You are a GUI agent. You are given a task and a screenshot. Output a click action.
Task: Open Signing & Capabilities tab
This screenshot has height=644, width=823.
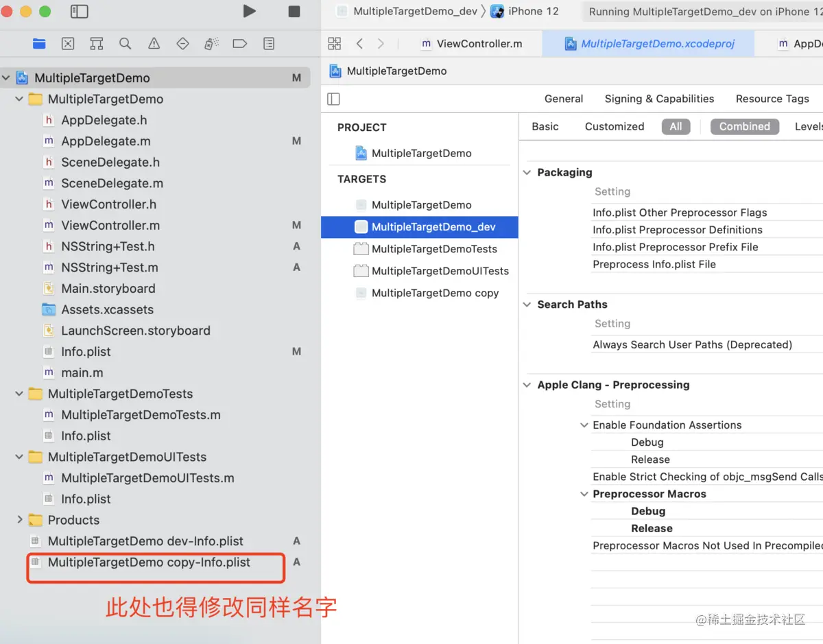click(x=659, y=99)
